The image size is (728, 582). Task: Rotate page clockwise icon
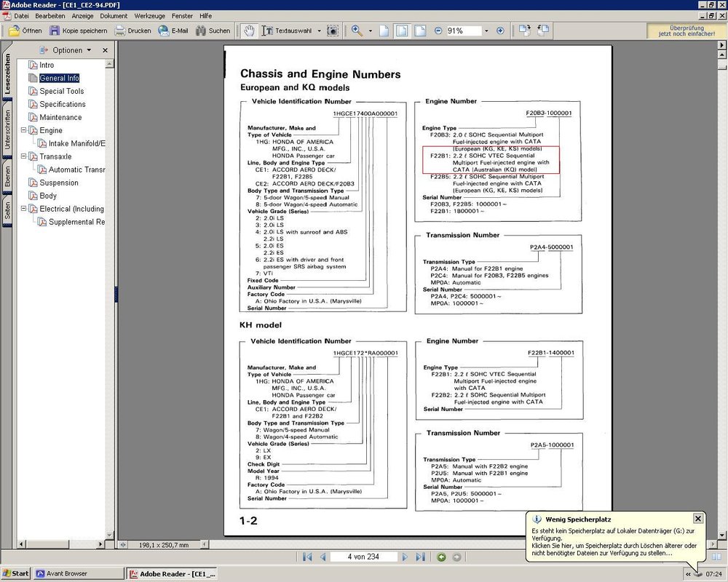(x=525, y=31)
